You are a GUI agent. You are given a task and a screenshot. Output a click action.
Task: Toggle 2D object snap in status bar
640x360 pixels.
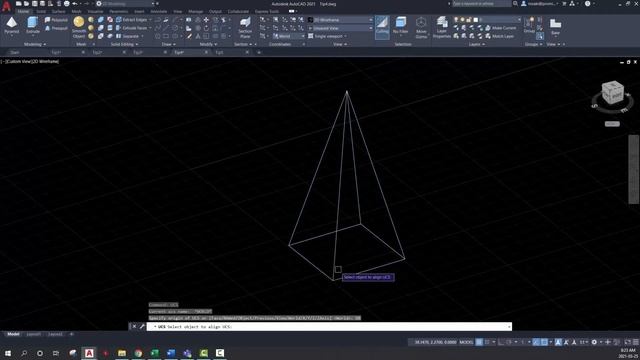click(x=544, y=342)
